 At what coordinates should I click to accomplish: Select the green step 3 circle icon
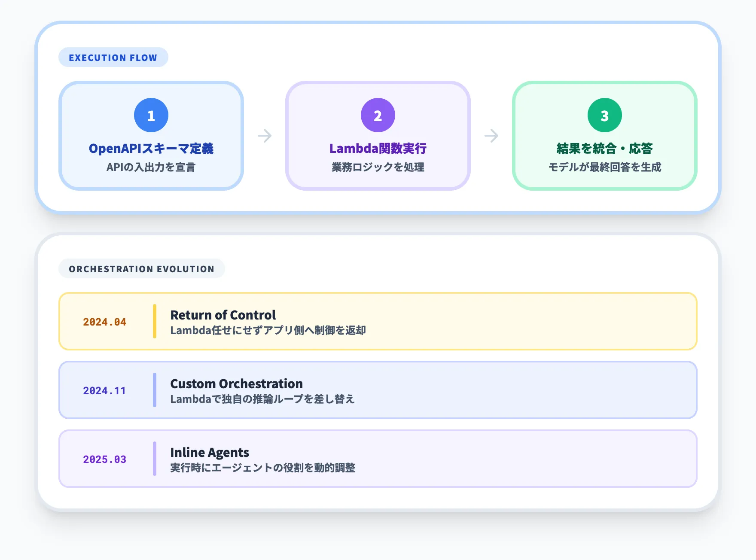pos(604,115)
